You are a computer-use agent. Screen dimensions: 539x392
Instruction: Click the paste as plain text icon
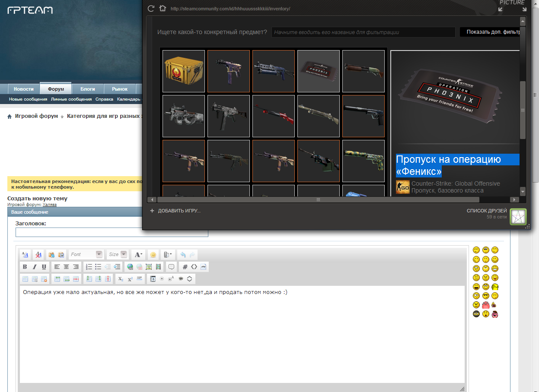coord(51,255)
